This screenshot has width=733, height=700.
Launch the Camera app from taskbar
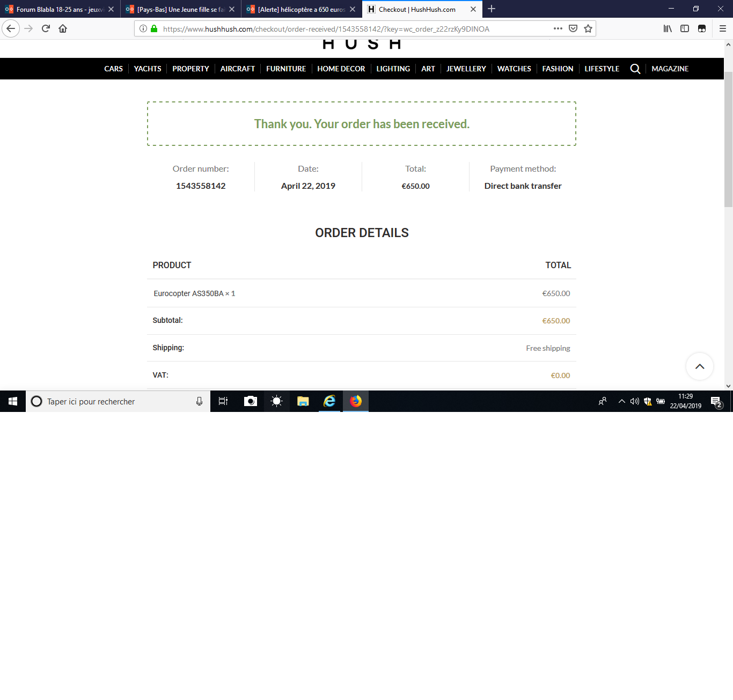(x=250, y=401)
